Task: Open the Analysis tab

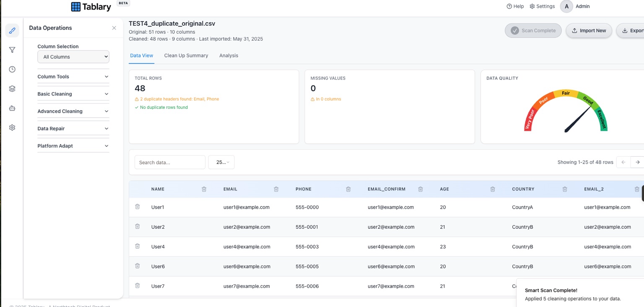Action: (229, 55)
